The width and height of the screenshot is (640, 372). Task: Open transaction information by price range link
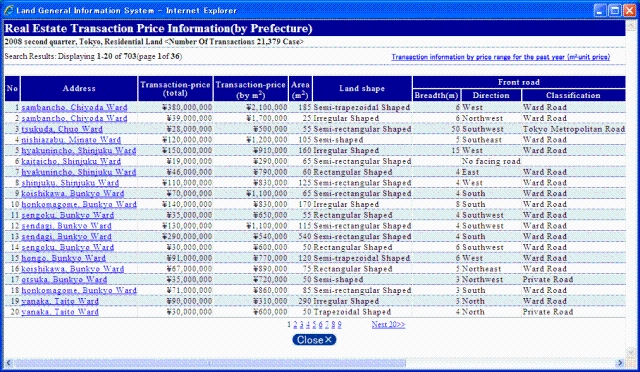[x=500, y=57]
